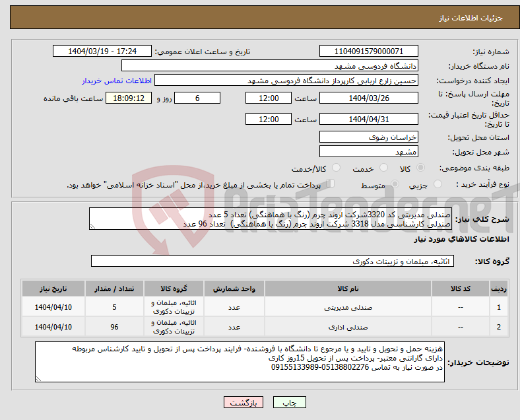
Task: Click the need date cell of صندلی اداری row
Action: 53,327
